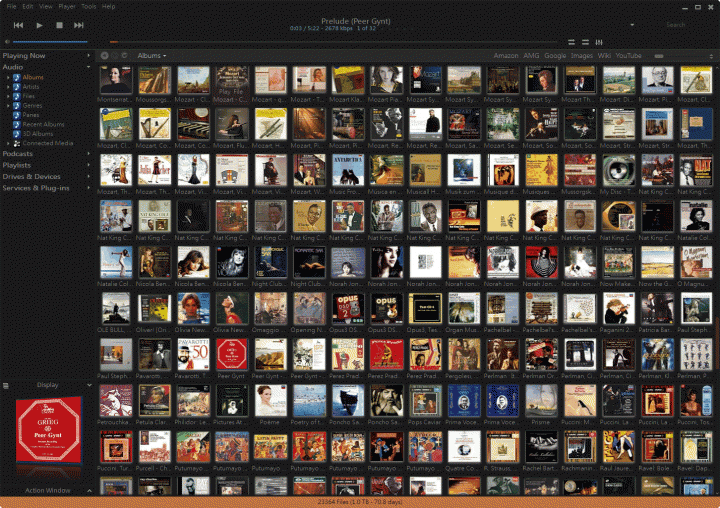Open the Amazon link

click(506, 56)
